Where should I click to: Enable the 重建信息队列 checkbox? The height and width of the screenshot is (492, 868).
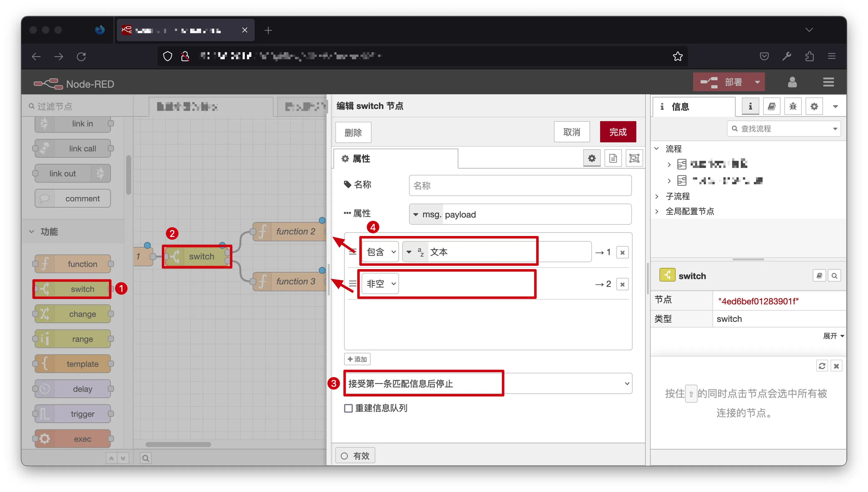click(x=348, y=408)
